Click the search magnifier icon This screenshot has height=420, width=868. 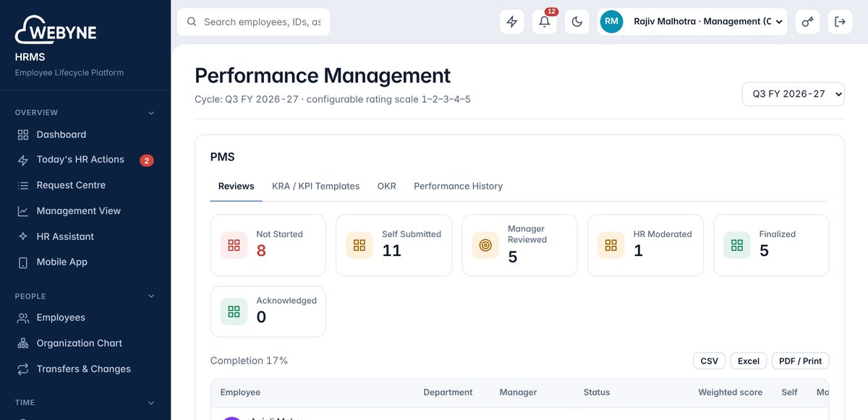[192, 22]
